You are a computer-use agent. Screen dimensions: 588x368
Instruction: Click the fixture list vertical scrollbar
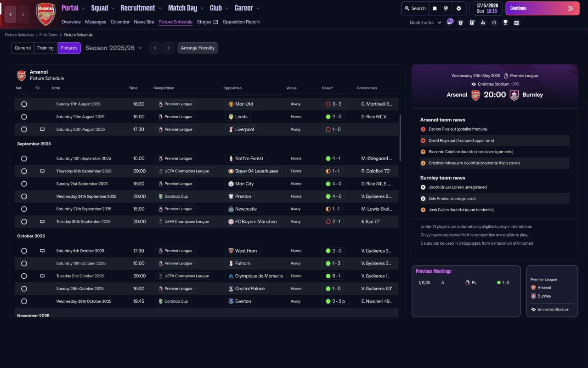pos(401,138)
